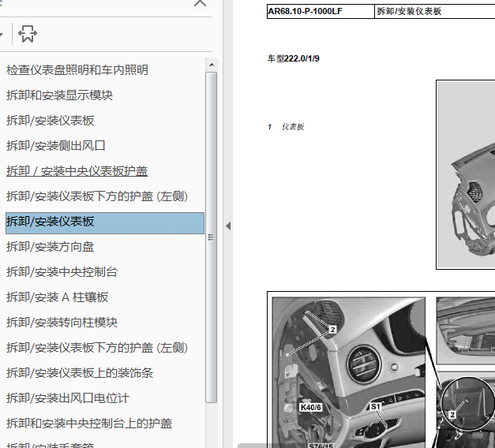The width and height of the screenshot is (495, 448).
Task: Open 仪表板下方的护盖 (左侧) bookmark below 转向柱模块
Action: tap(97, 347)
